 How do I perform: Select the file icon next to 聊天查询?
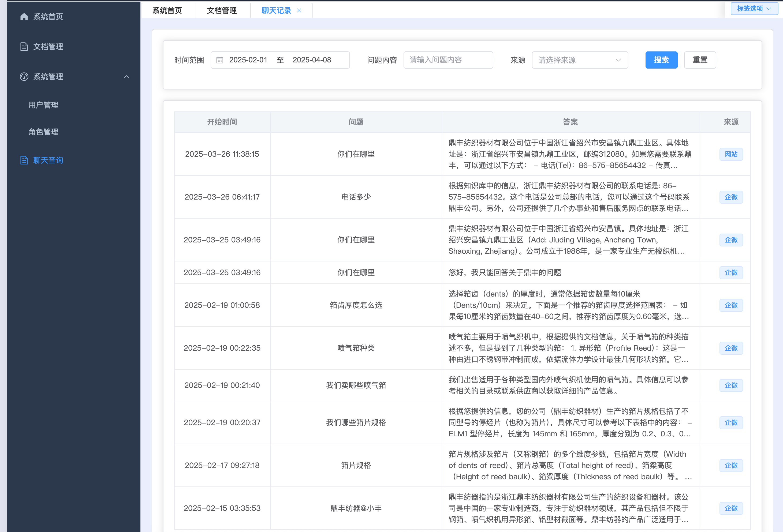(x=24, y=160)
